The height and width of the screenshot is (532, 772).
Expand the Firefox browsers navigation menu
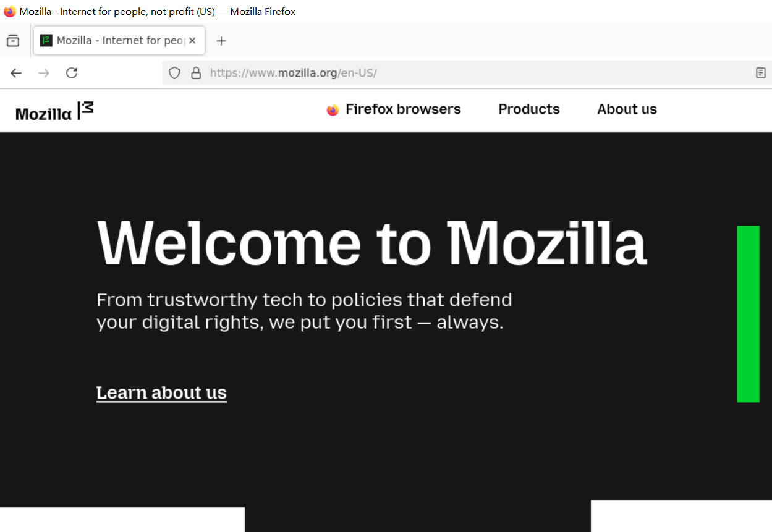click(x=394, y=109)
